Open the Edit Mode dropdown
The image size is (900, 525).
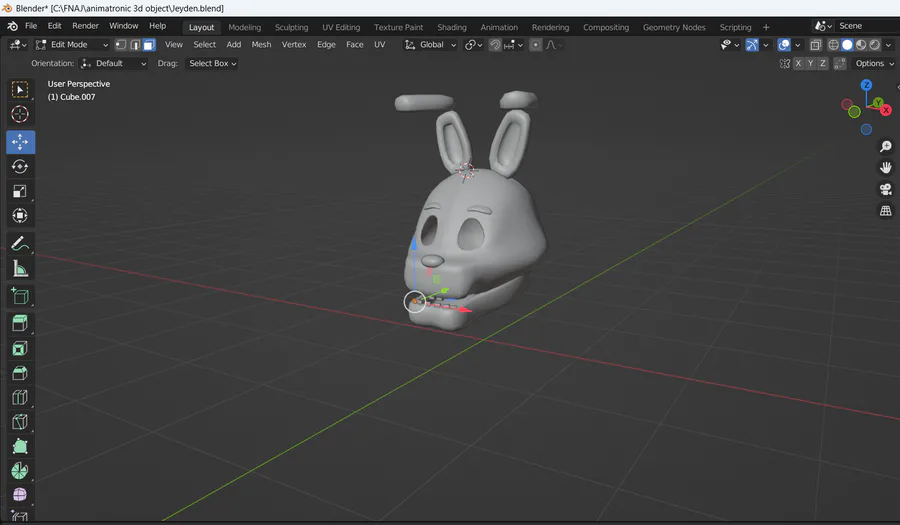(72, 45)
